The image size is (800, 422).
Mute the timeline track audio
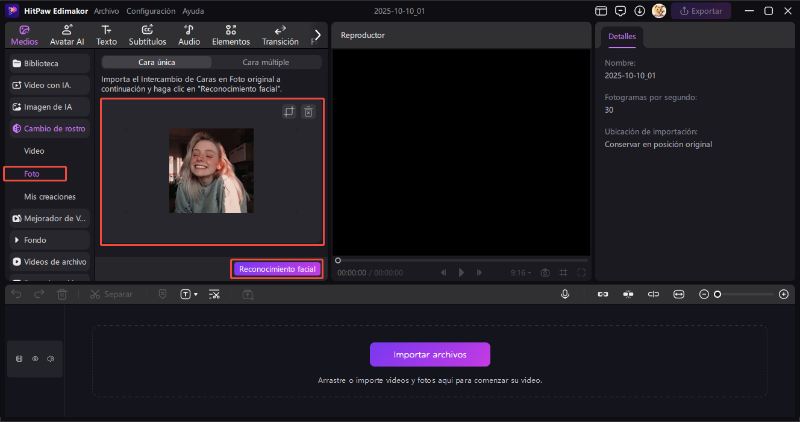click(x=50, y=358)
